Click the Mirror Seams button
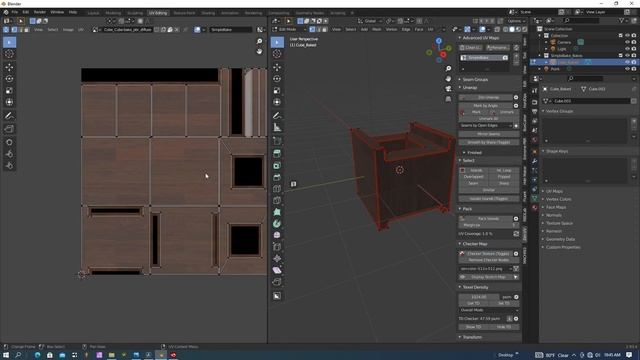This screenshot has width=640, height=360. tap(489, 134)
